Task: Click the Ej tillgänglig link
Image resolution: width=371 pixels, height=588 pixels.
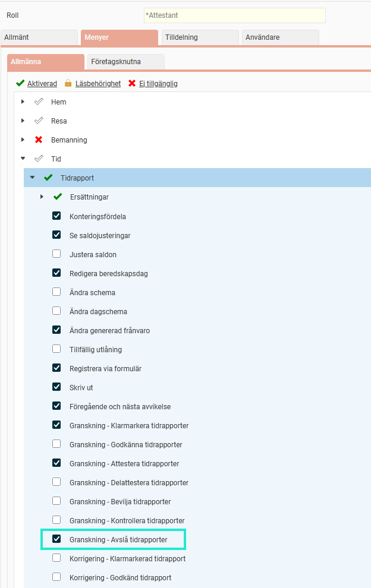Action: click(x=158, y=84)
